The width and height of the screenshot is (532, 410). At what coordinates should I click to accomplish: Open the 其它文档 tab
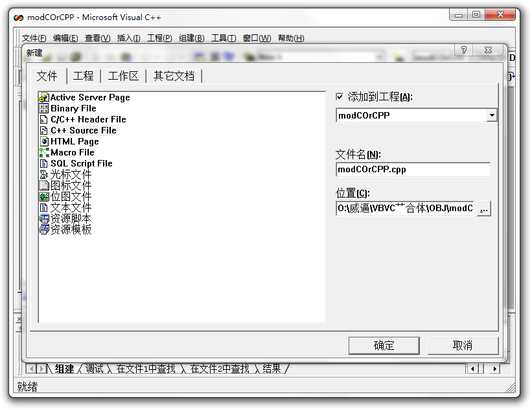point(174,76)
